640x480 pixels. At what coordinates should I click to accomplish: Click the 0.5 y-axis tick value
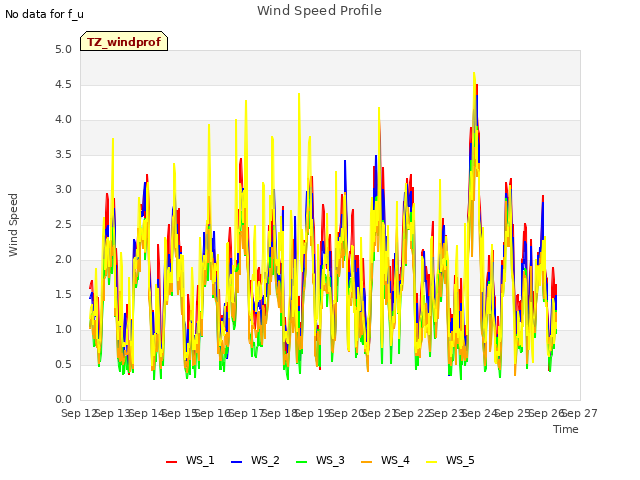pyautogui.click(x=63, y=364)
